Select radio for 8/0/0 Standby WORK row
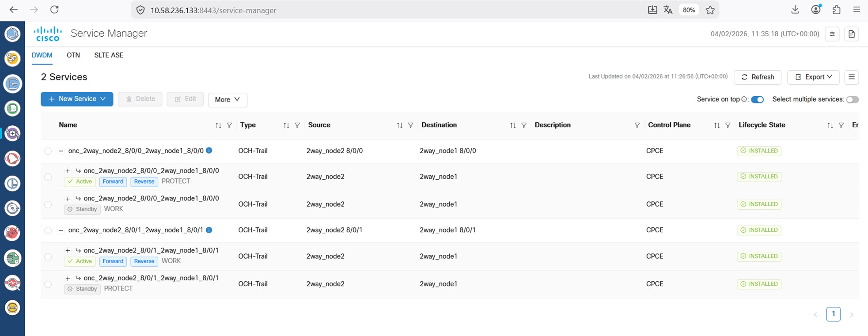Image resolution: width=868 pixels, height=336 pixels. point(48,204)
